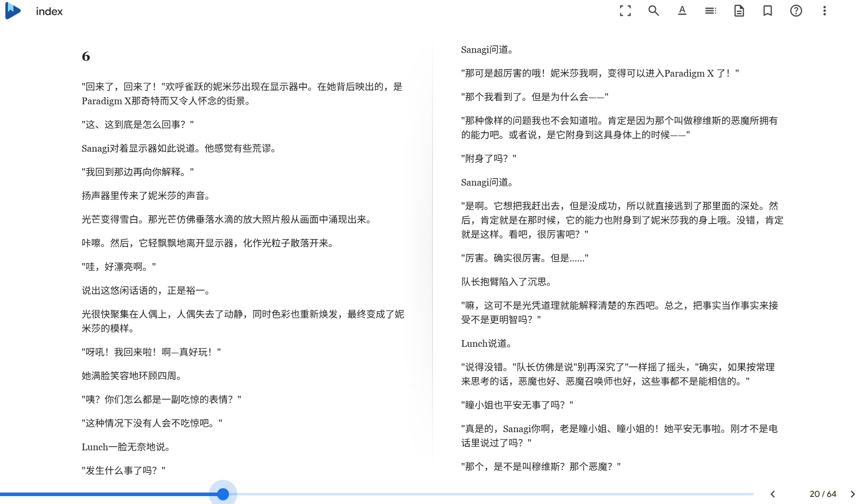Image resolution: width=861 pixels, height=504 pixels.
Task: Bookmark the current page
Action: [767, 11]
